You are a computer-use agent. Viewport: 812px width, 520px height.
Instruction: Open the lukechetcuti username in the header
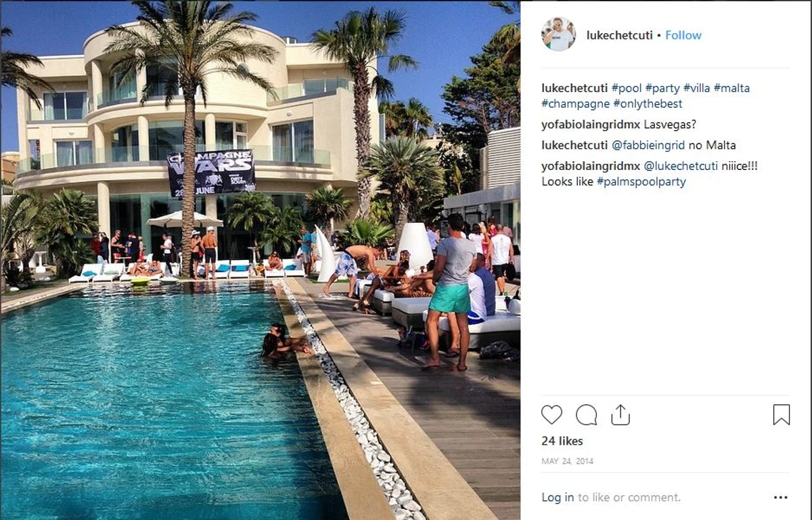pyautogui.click(x=619, y=35)
